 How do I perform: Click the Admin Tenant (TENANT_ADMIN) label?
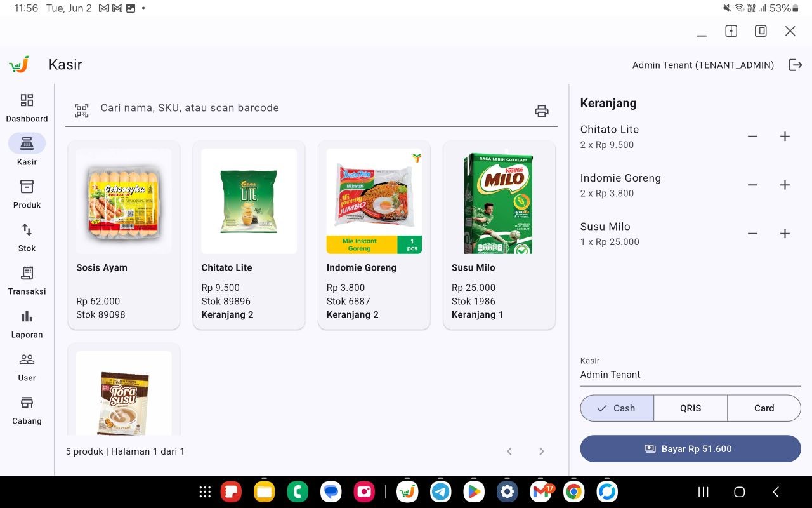(x=703, y=65)
